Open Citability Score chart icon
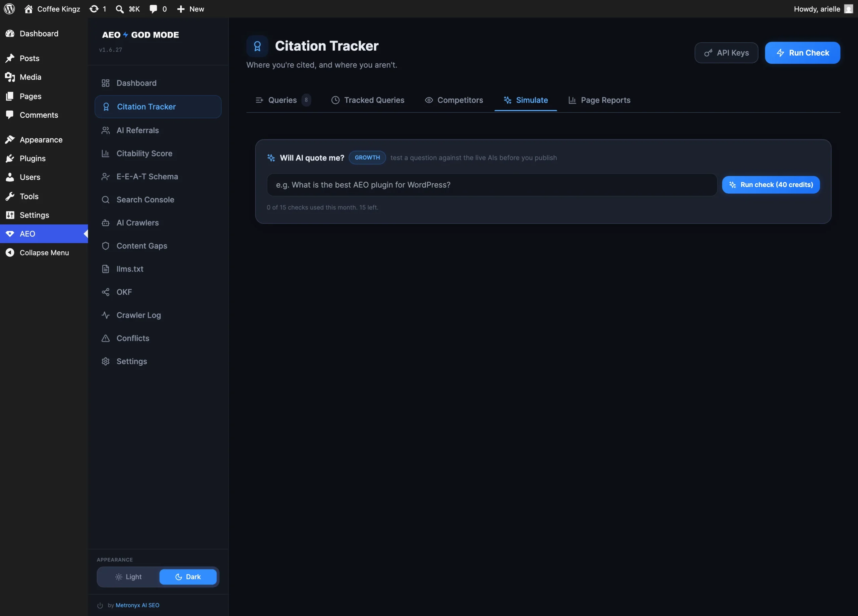 click(x=106, y=153)
